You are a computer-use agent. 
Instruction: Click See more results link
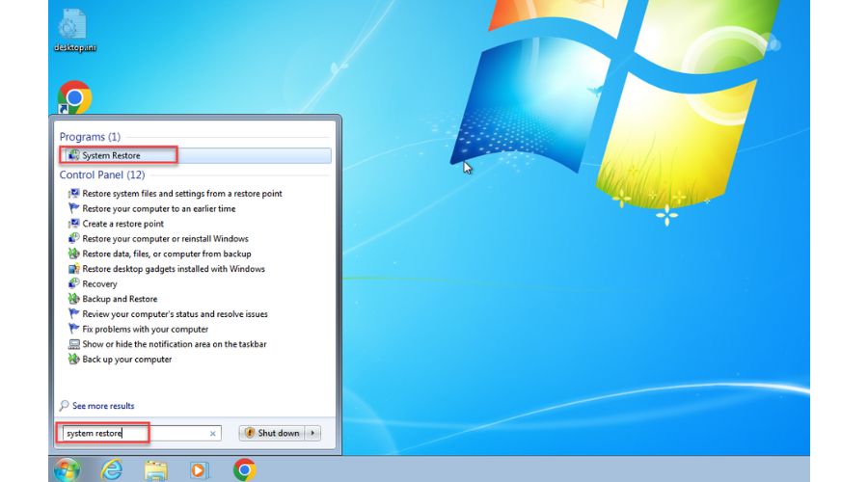click(x=103, y=406)
